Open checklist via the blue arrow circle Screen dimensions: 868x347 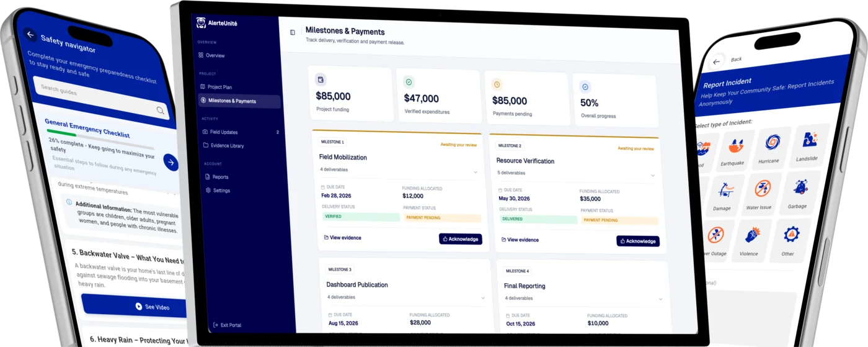pyautogui.click(x=171, y=163)
